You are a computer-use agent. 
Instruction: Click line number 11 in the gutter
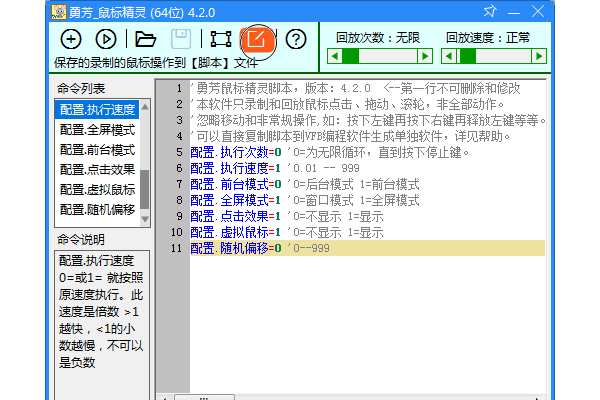[x=176, y=248]
